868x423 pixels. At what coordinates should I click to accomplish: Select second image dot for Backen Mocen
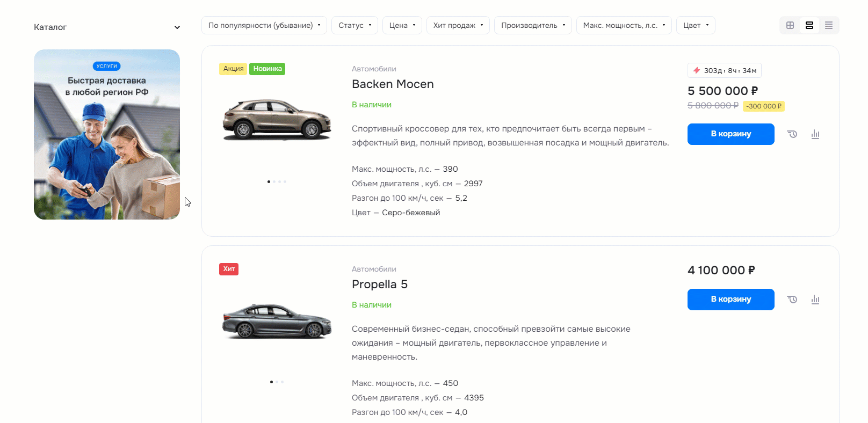[x=274, y=181]
